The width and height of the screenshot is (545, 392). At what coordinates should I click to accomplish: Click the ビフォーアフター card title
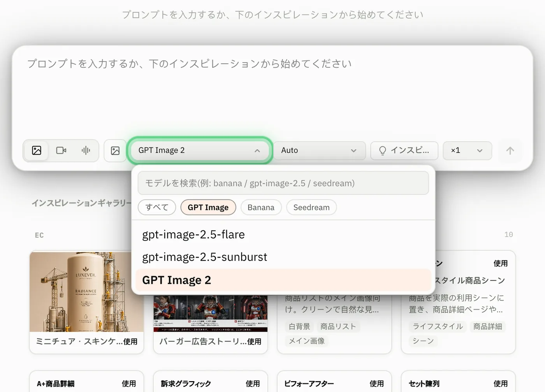tap(309, 384)
